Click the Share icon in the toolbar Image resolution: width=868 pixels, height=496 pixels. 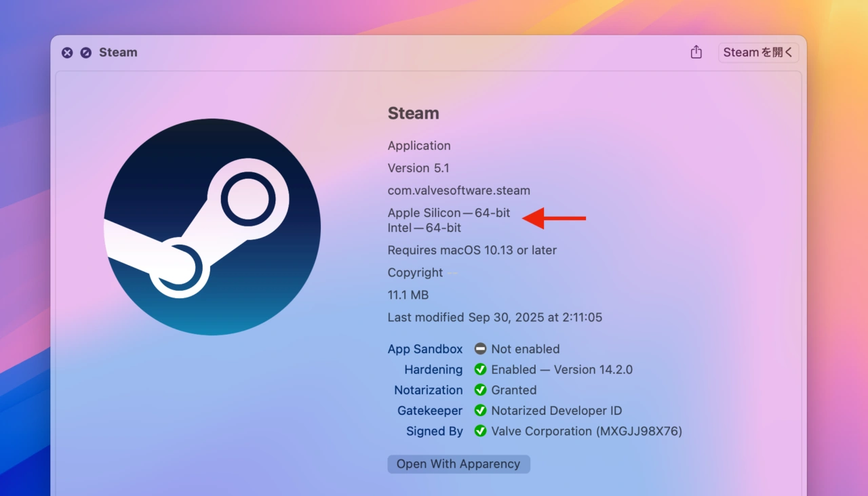(696, 51)
